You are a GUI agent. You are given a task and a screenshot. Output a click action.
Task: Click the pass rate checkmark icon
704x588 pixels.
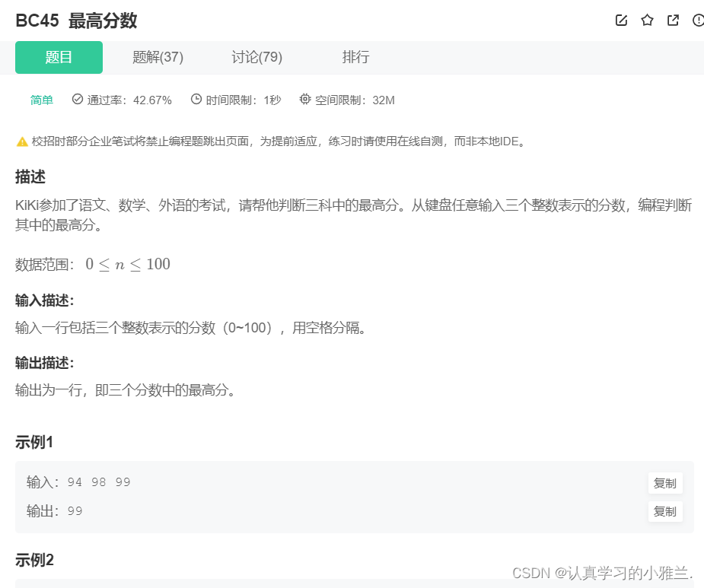pos(77,99)
